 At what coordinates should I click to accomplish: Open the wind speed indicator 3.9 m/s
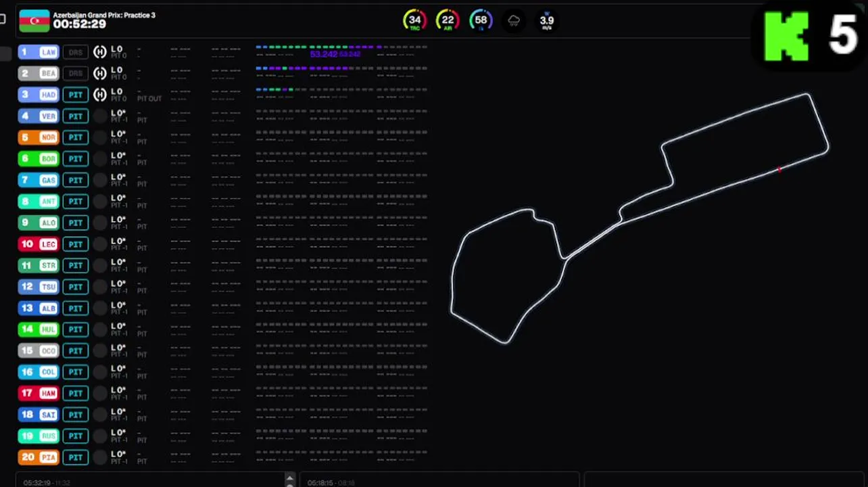point(546,20)
